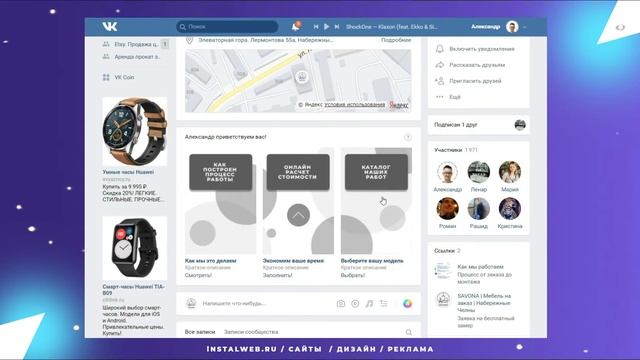Open Александр's profile avatar in header
Screen dimensions: 640x360
tap(512, 27)
